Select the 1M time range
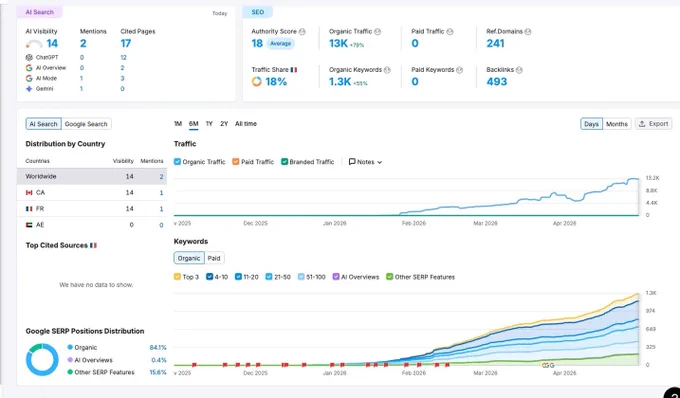This screenshot has height=398, width=680. point(178,124)
